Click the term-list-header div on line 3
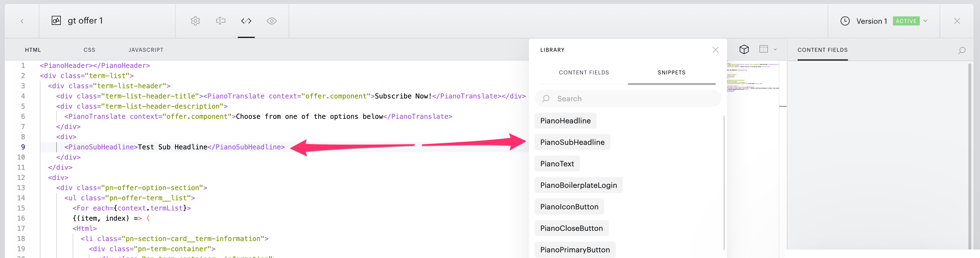This screenshot has width=980, height=258. tap(109, 86)
